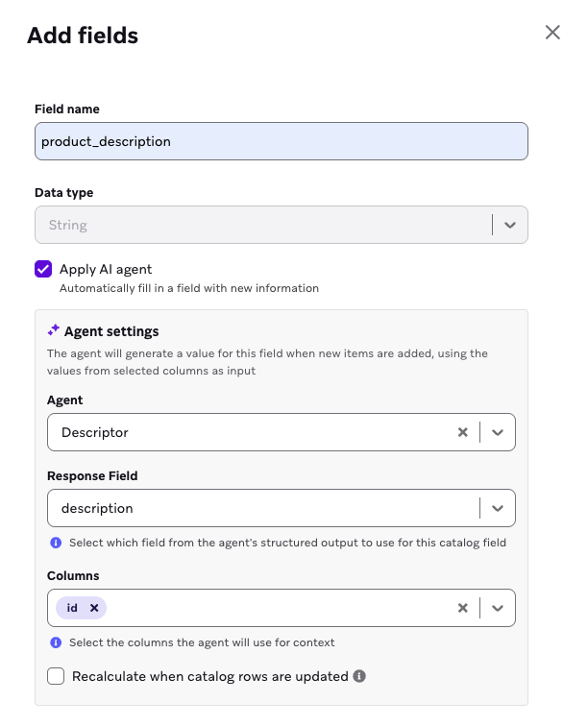Uncheck the Apply AI agent checkbox
This screenshot has height=726, width=588.
tap(43, 269)
